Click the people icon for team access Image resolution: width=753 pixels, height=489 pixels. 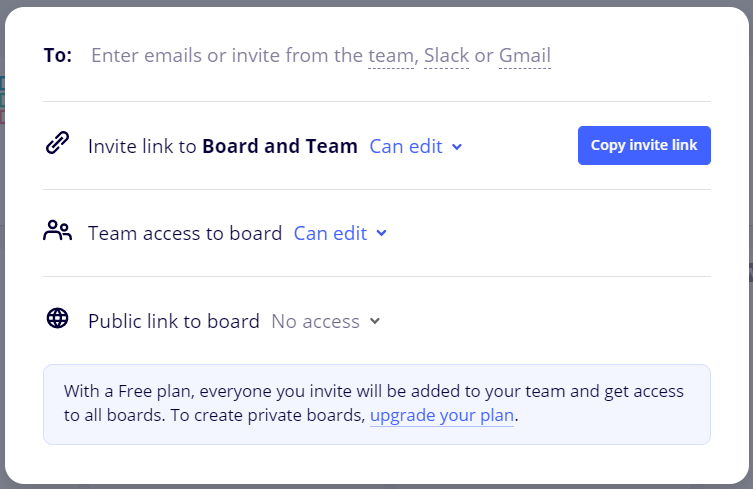[58, 231]
